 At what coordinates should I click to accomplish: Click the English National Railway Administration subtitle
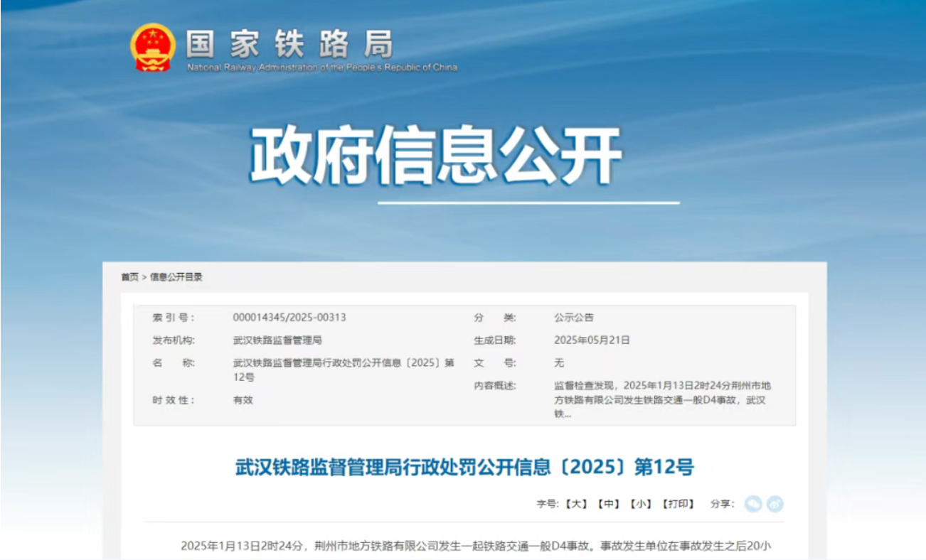[321, 68]
